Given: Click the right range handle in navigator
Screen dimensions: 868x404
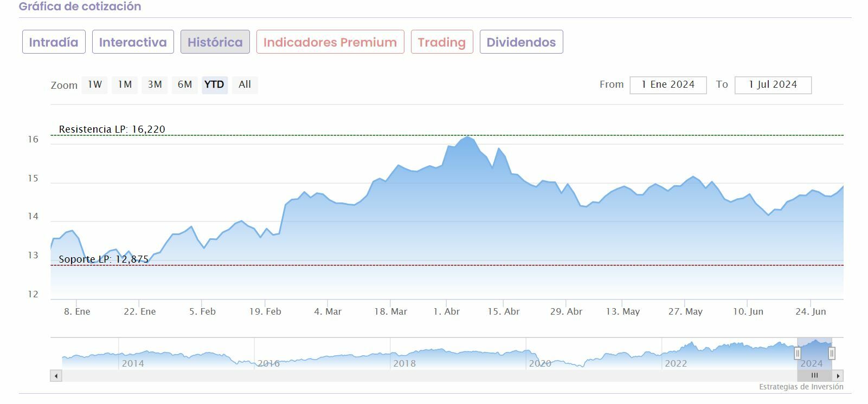Looking at the screenshot, I should pyautogui.click(x=832, y=354).
